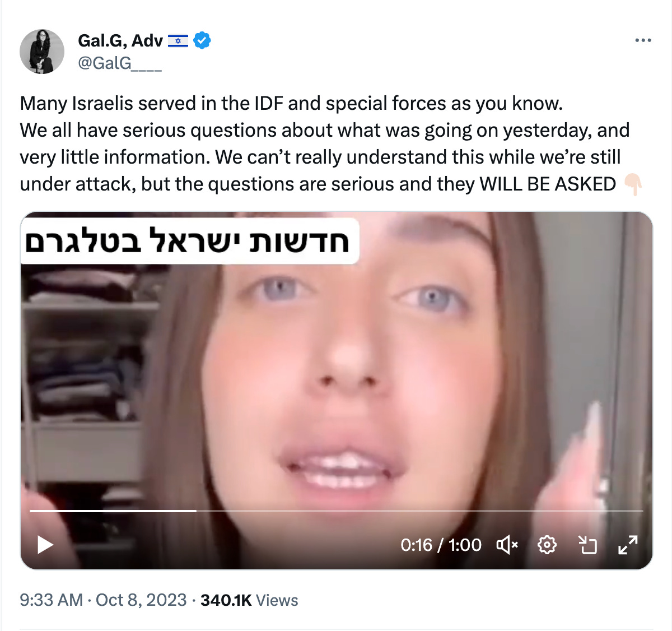Click the display name Gal.G, Adv
Screen dimensions: 672x631
pyautogui.click(x=120, y=40)
